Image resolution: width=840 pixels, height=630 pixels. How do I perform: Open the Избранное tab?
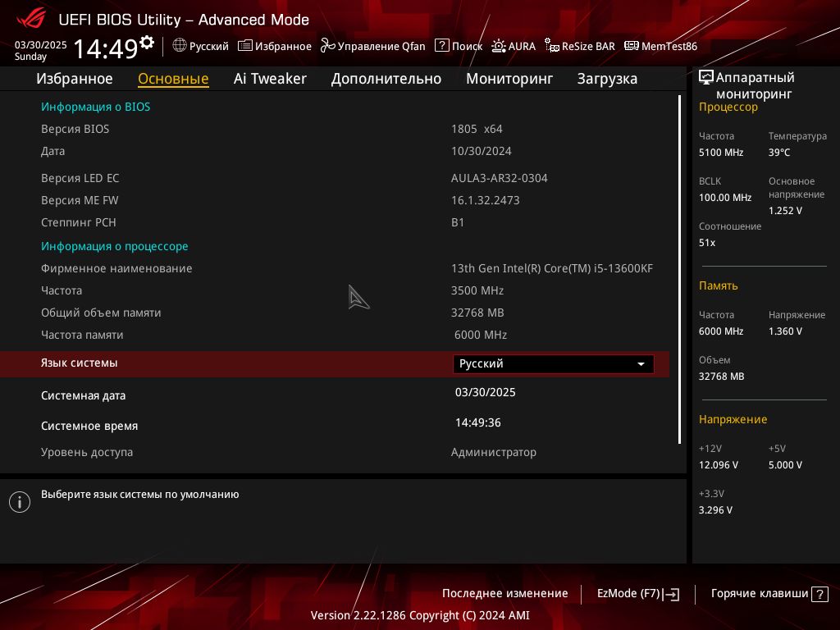[75, 79]
